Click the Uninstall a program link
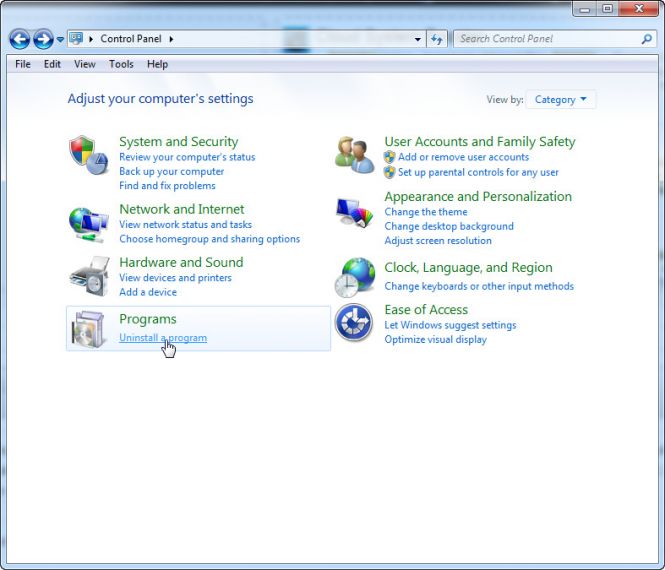Image resolution: width=665 pixels, height=570 pixels. click(x=163, y=338)
